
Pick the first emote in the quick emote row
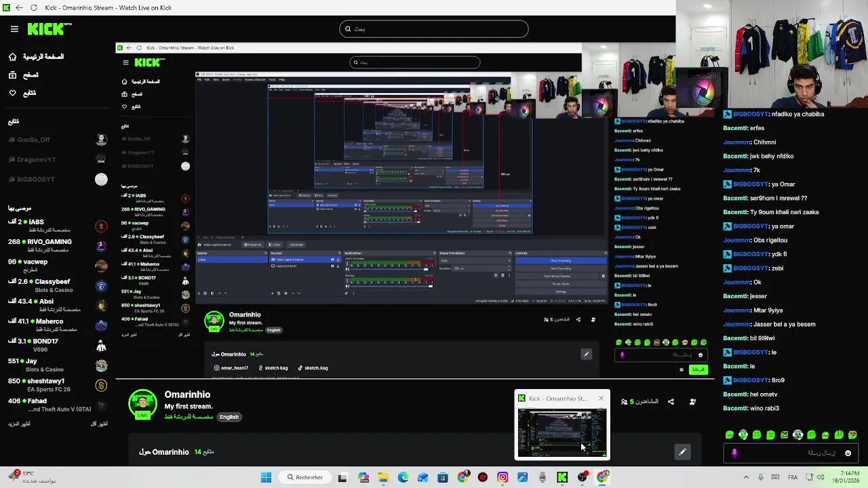[x=730, y=435]
